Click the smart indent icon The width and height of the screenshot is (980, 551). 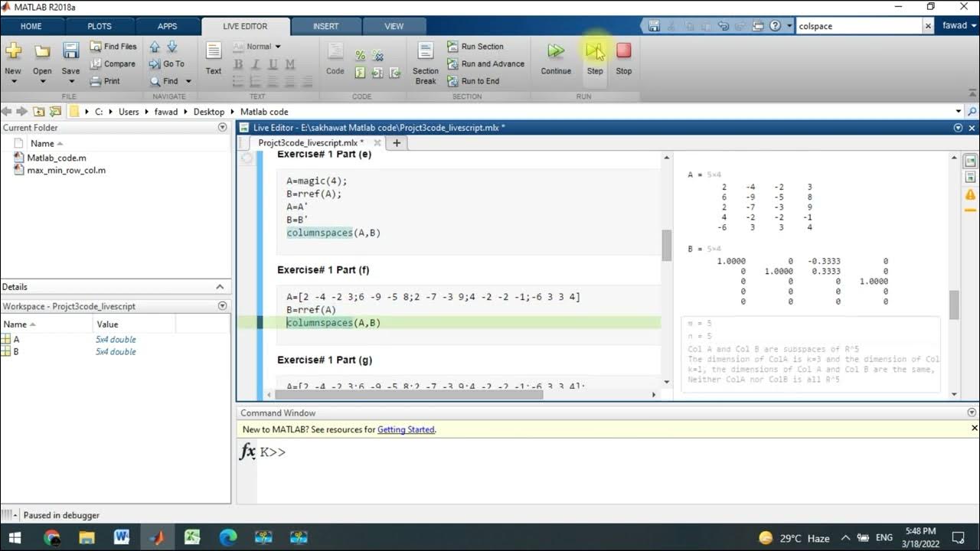(360, 73)
